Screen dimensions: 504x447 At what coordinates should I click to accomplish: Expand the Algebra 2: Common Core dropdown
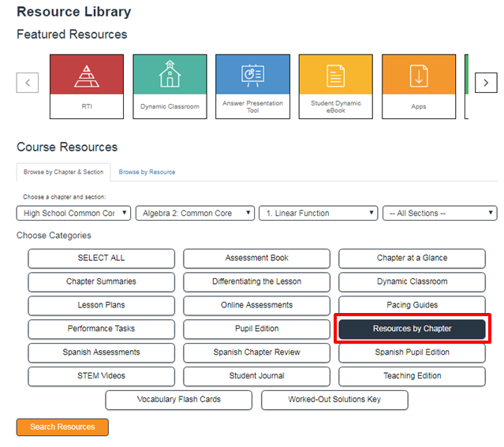(195, 213)
